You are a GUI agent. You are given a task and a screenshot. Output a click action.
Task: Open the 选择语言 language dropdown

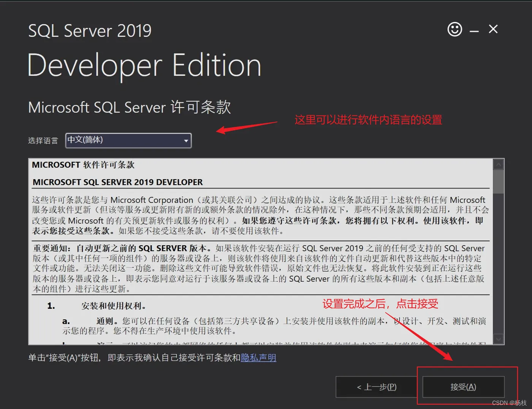[x=128, y=141]
